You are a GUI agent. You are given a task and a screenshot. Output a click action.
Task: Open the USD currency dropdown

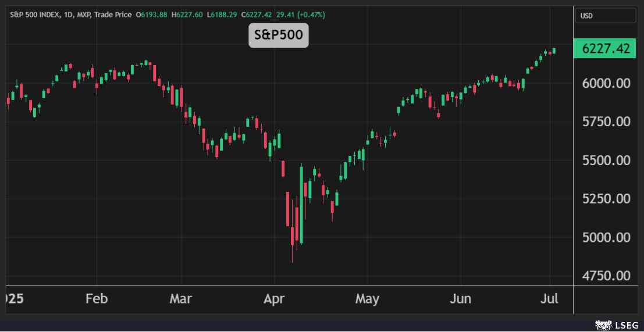point(605,16)
